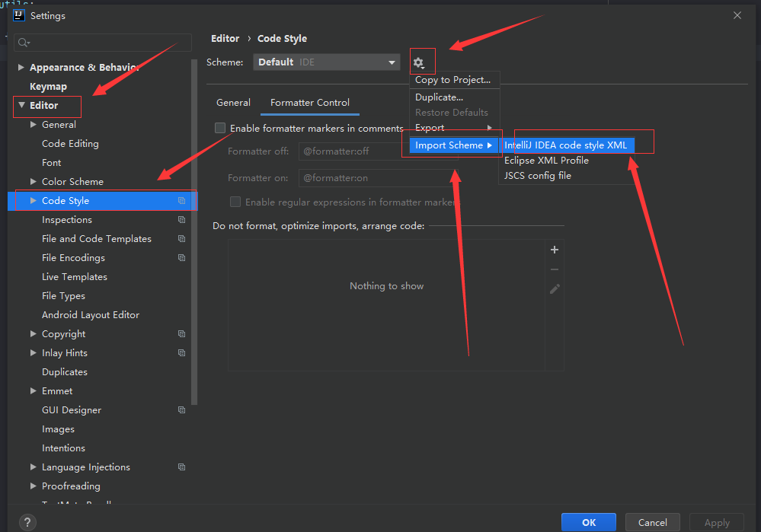Click inside the settings search field
Viewport: 761px width, 532px height.
click(x=102, y=42)
